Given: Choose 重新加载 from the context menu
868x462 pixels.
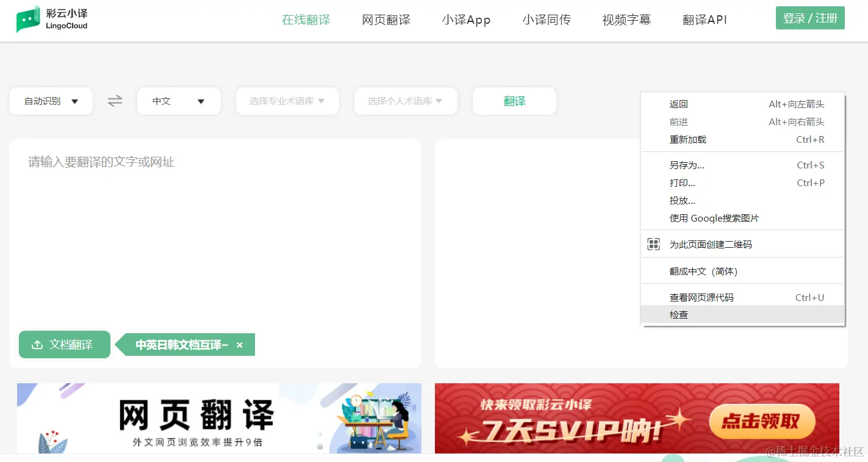Looking at the screenshot, I should click(742, 140).
